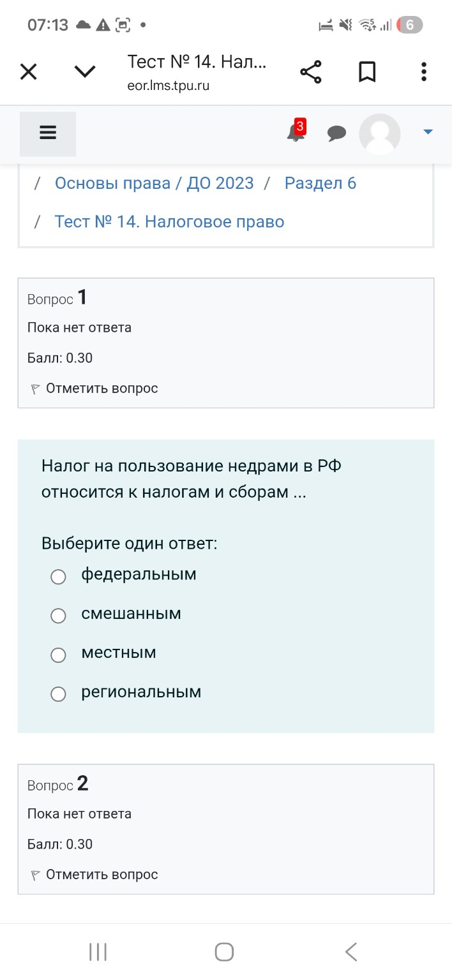The image size is (452, 980).
Task: Select the смешанным answer option
Action: 58,615
